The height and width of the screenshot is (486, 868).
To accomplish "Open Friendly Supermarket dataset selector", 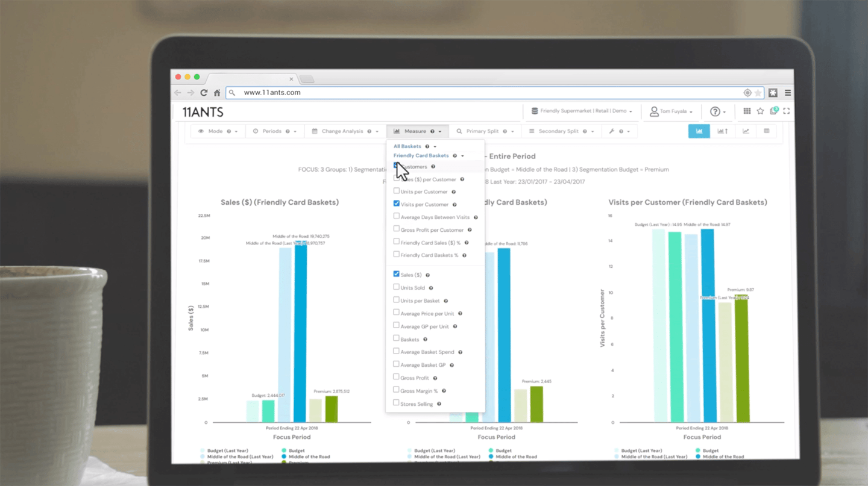I will 582,111.
